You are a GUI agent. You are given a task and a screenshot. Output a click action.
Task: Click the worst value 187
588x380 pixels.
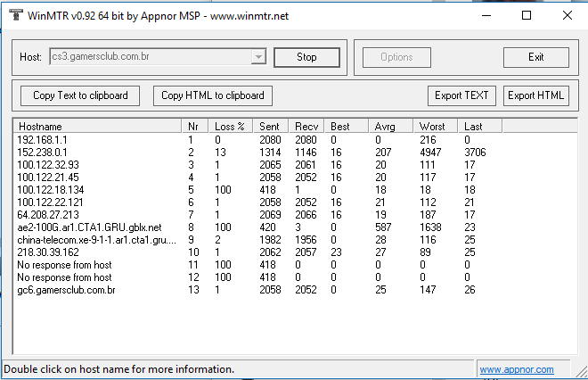[x=428, y=215]
